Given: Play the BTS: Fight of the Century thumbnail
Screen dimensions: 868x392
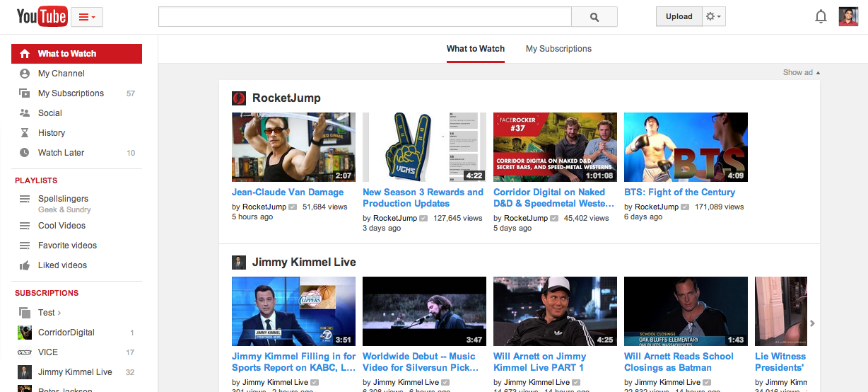Looking at the screenshot, I should 686,147.
